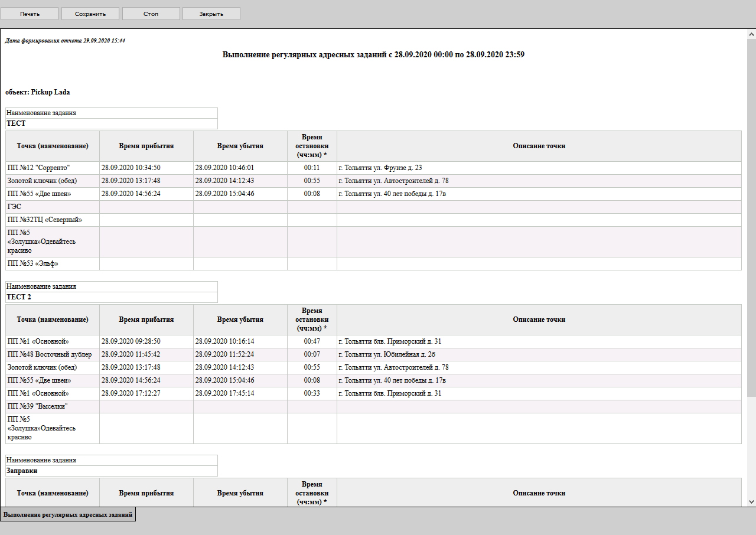
Task: Select the Выполнение регулярных адресных заданий tab
Action: (67, 514)
